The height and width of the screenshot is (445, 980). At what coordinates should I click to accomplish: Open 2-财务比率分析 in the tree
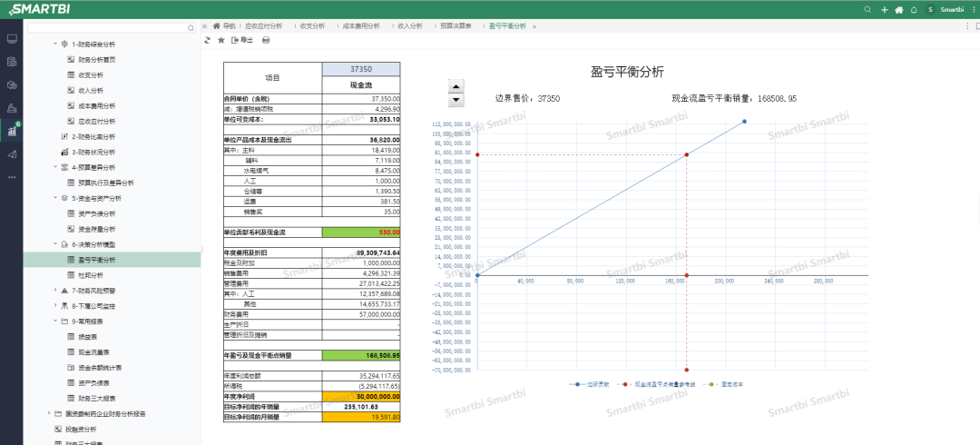tap(93, 136)
